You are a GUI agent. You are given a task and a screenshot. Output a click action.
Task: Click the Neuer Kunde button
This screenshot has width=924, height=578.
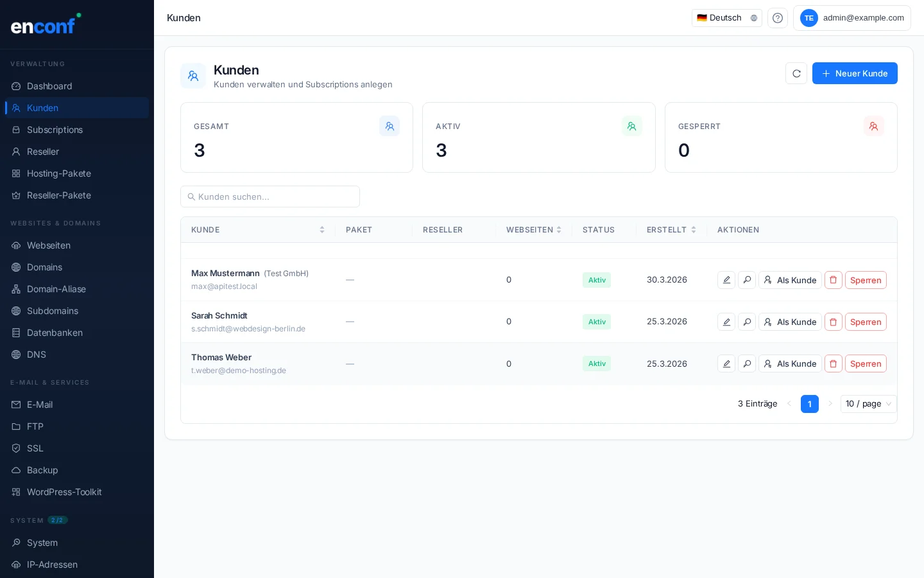point(854,73)
